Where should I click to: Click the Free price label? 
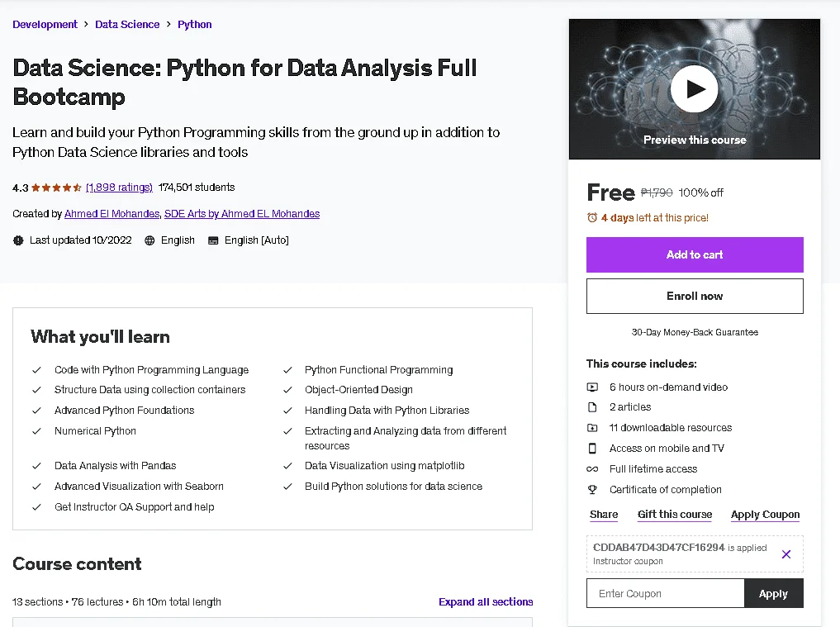610,192
